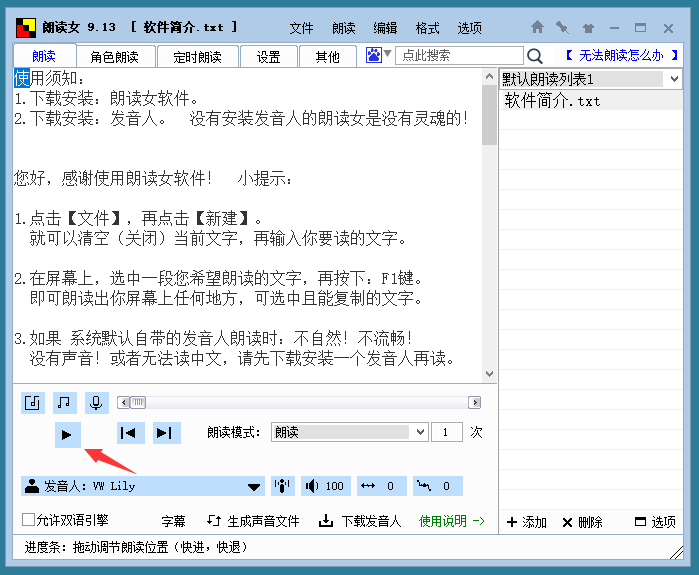The height and width of the screenshot is (575, 699).
Task: Click progress bar left arrow
Action: tap(123, 402)
